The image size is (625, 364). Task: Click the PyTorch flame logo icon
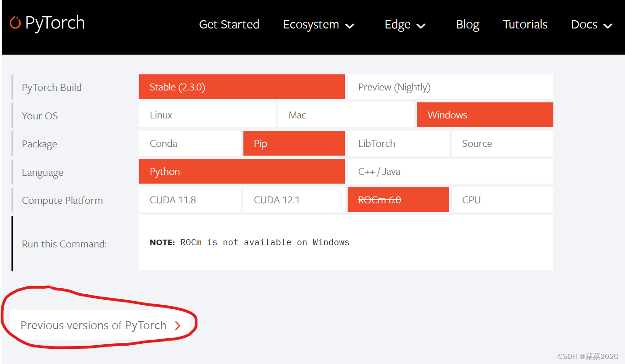pyautogui.click(x=15, y=22)
